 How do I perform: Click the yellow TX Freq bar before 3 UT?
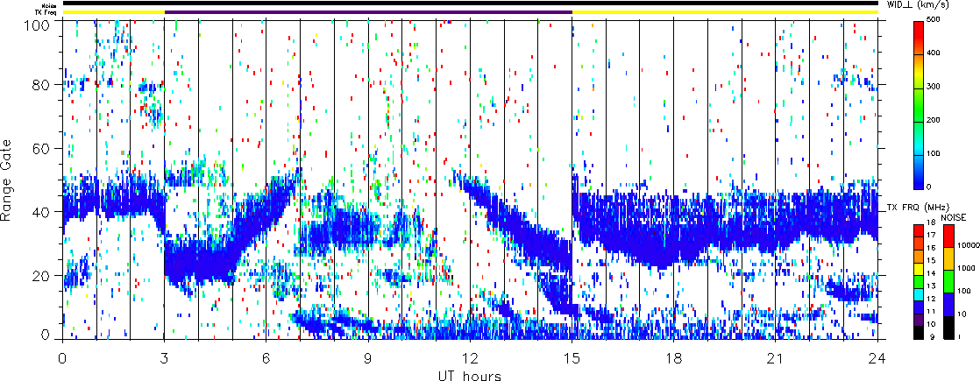(x=113, y=12)
